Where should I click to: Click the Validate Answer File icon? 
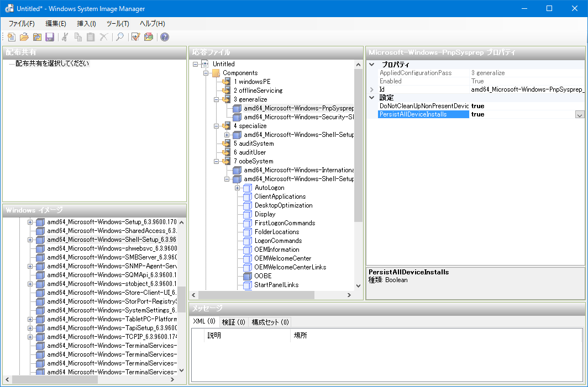(x=135, y=37)
